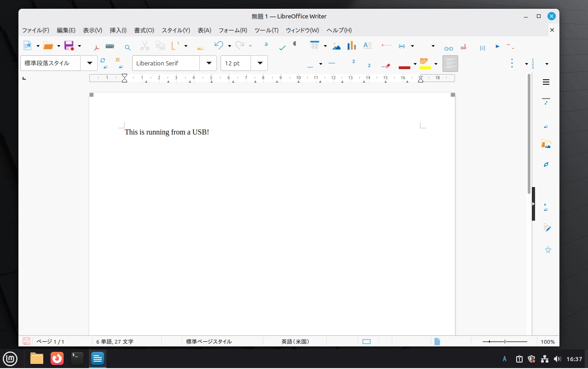Click the Undo arrow icon
588x369 pixels.
219,45
